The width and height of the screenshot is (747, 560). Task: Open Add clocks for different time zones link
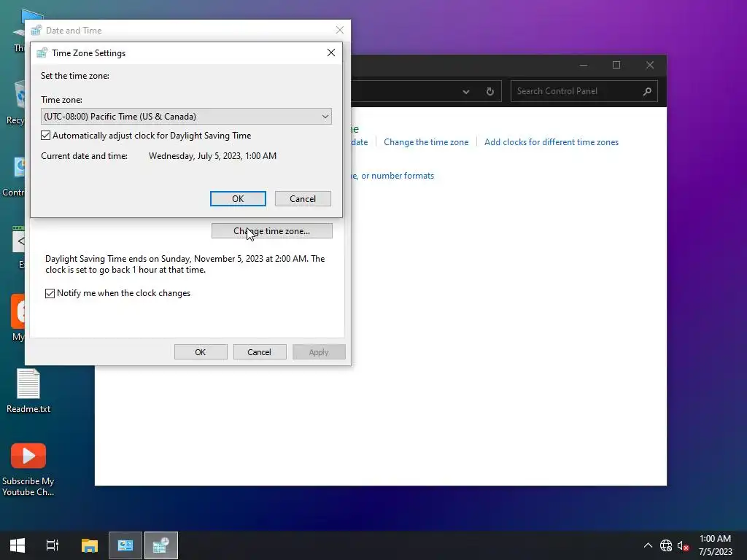(551, 142)
